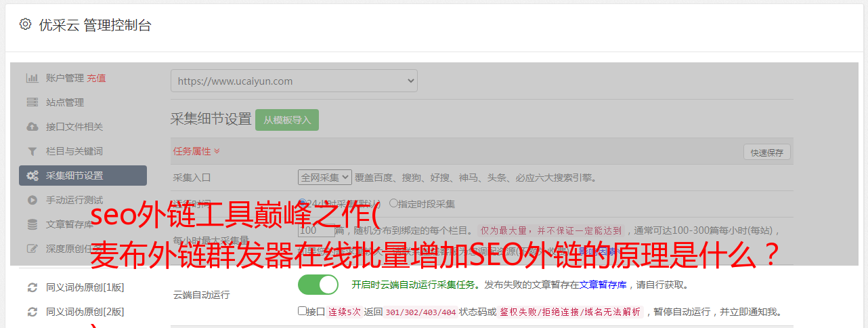Click the gear icon beside 优采云 管理控制台
The height and width of the screenshot is (328, 868).
click(x=25, y=24)
